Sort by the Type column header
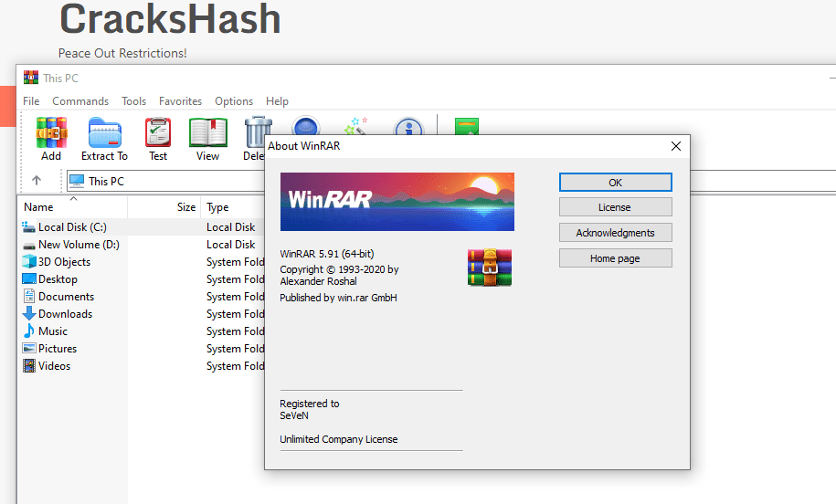The image size is (836, 504). coord(233,207)
